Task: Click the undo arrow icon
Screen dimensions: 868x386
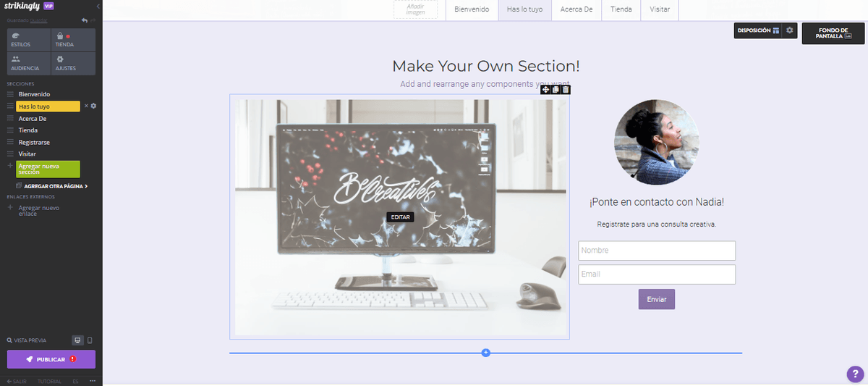Action: tap(85, 20)
